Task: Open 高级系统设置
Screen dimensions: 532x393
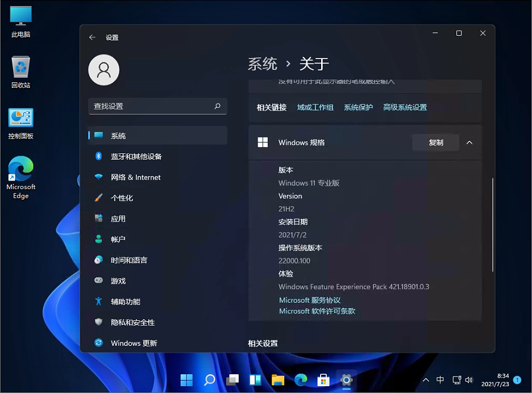Action: [x=405, y=107]
